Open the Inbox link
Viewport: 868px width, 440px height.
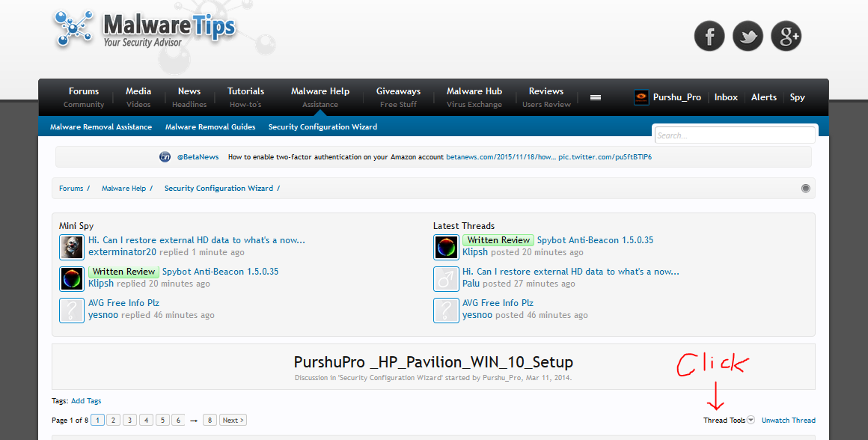[x=726, y=97]
